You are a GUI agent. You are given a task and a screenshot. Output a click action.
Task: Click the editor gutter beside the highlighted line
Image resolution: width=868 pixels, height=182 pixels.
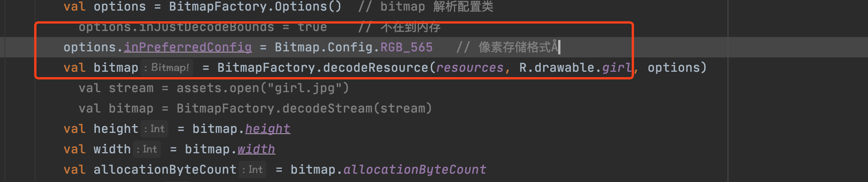(x=19, y=47)
